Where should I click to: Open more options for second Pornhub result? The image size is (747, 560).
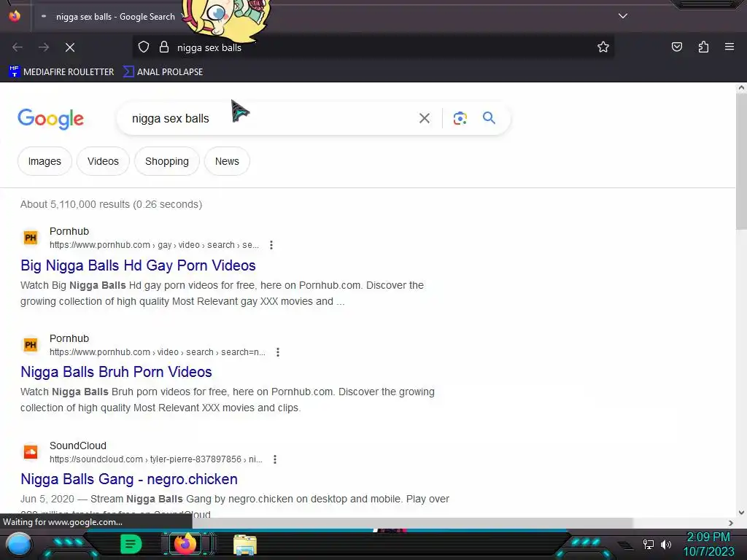click(278, 352)
